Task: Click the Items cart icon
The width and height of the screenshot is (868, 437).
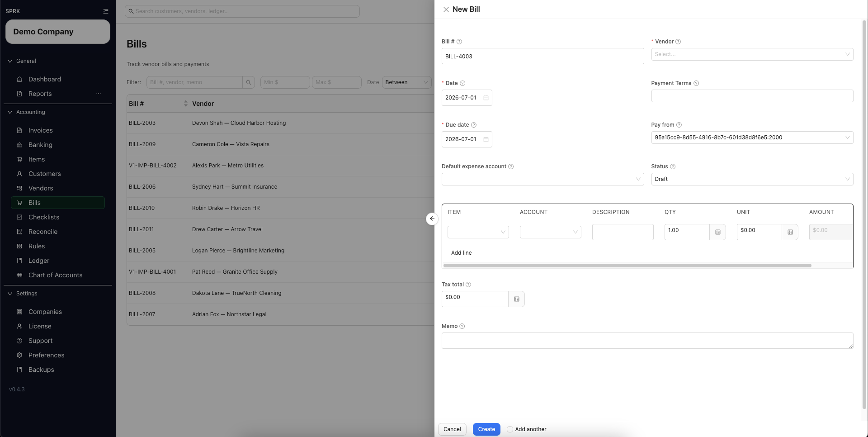Action: [x=19, y=159]
